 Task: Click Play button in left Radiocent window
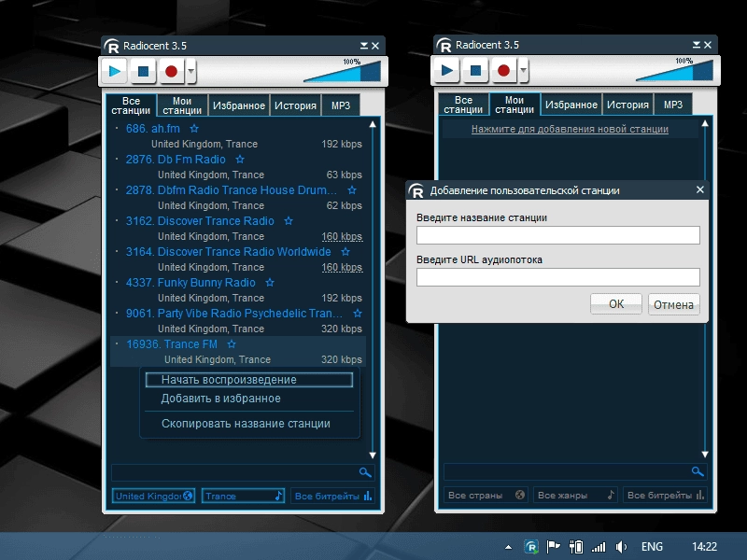tap(114, 72)
